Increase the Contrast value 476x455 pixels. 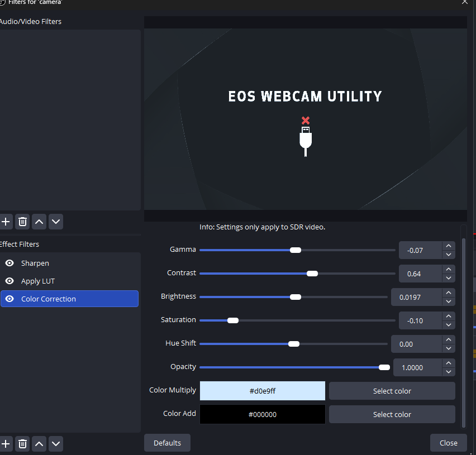449,269
